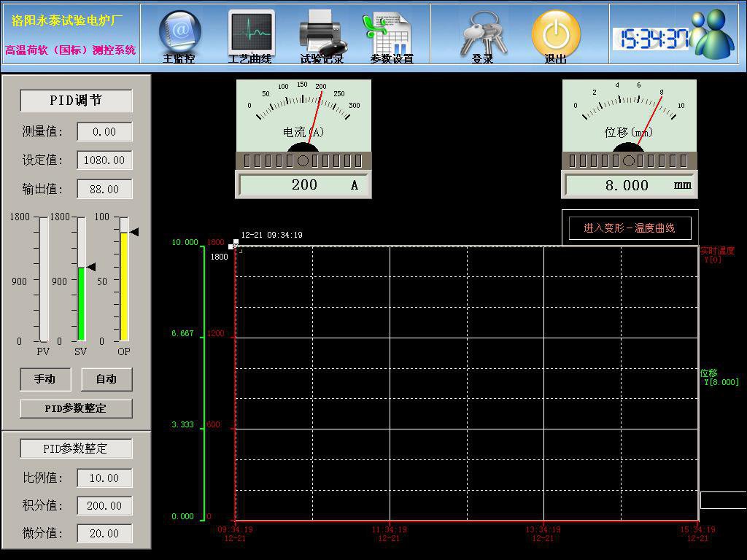Open the 参数设置 parameter settings icon
Image resolution: width=747 pixels, height=560 pixels.
point(390,34)
